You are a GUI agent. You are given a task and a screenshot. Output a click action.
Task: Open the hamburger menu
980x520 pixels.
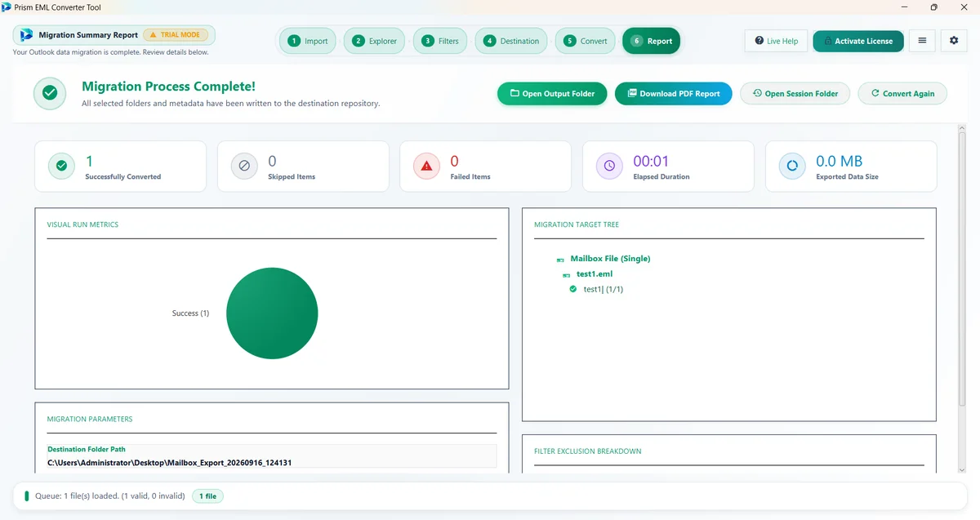922,41
